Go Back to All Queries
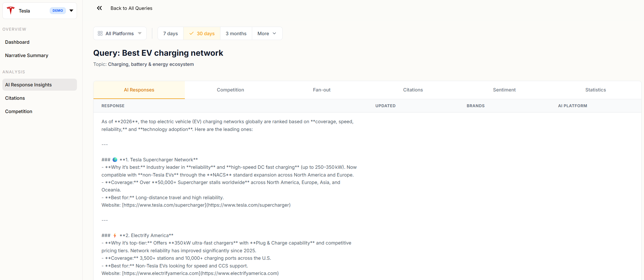644x280 pixels. click(x=131, y=8)
